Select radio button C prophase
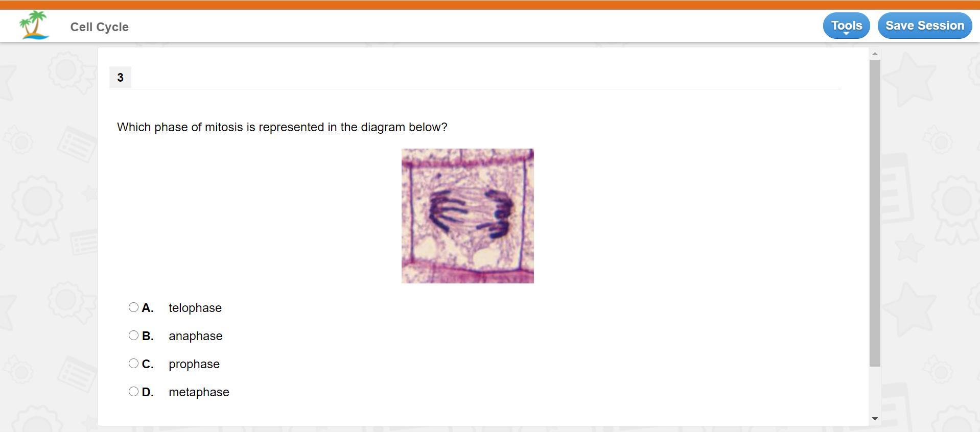 coord(133,364)
